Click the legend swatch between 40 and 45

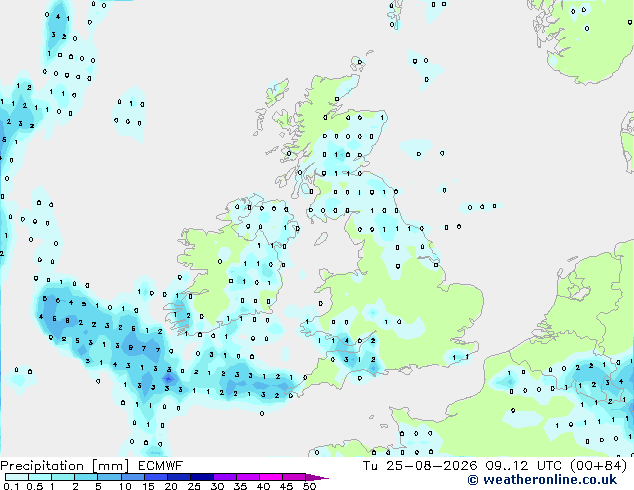pos(271,477)
